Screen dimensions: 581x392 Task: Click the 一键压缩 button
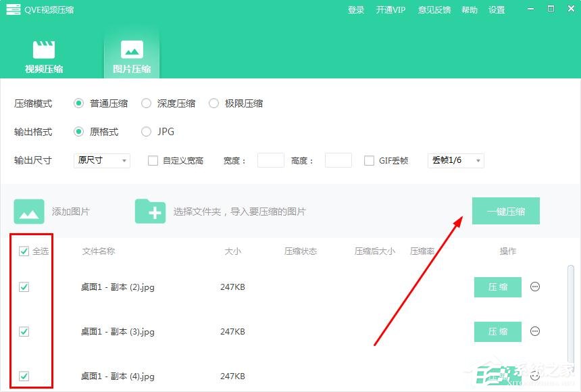click(x=507, y=211)
